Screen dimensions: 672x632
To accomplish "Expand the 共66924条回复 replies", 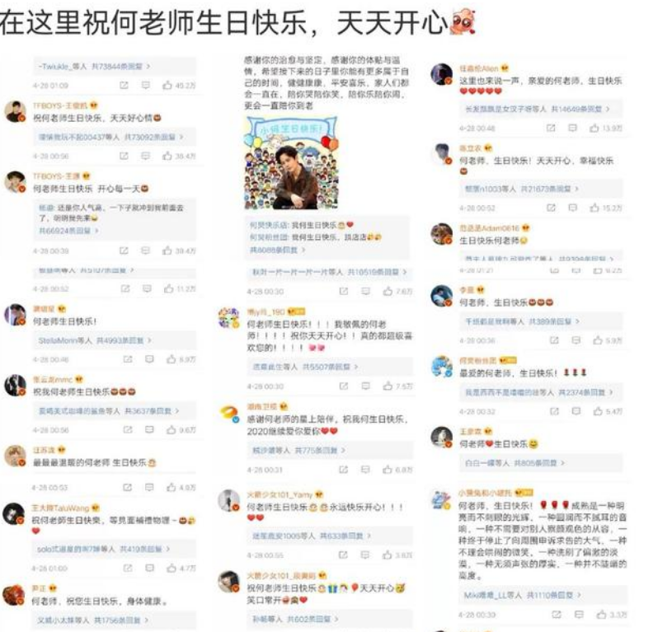I will [x=68, y=231].
